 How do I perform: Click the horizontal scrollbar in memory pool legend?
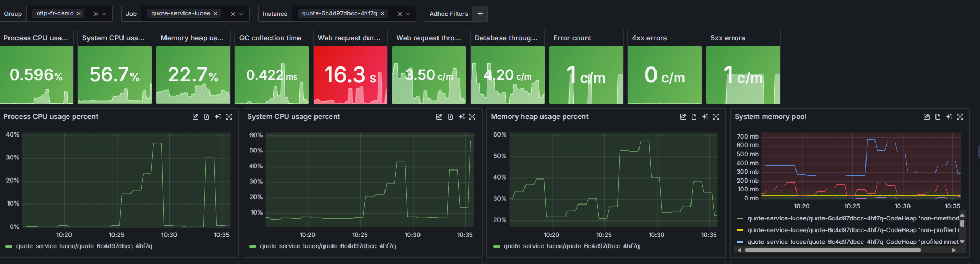tap(833, 250)
